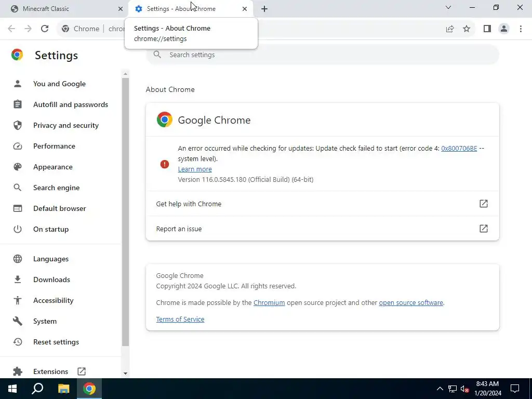Click the Languages globe icon
Viewport: 532px width, 399px height.
coord(18,259)
